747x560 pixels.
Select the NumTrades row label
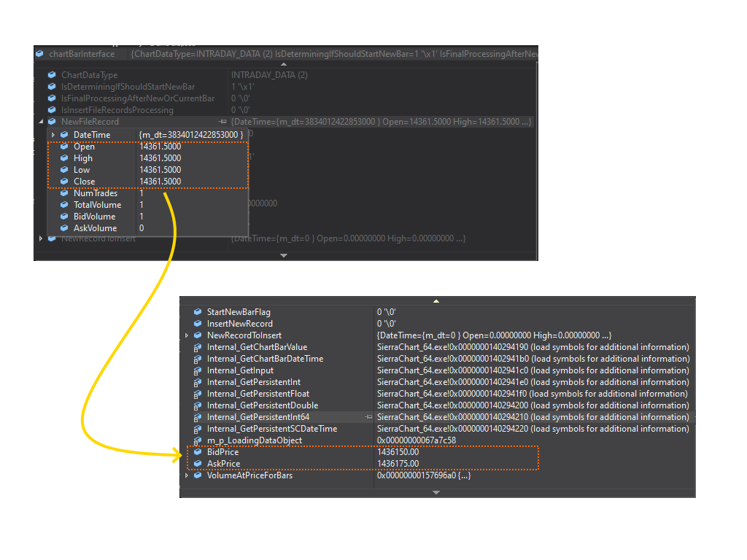click(96, 193)
